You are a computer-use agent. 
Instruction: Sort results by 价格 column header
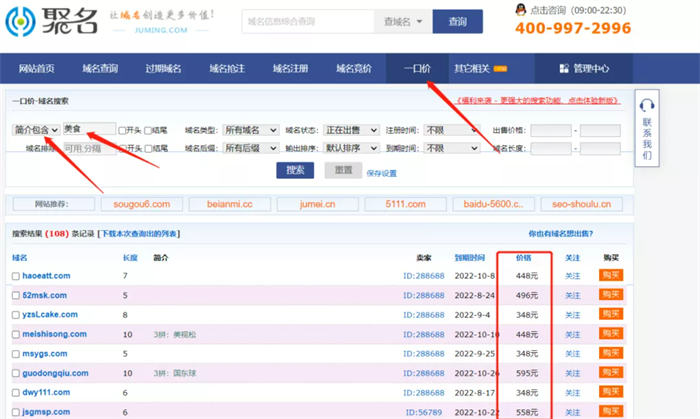coord(523,257)
